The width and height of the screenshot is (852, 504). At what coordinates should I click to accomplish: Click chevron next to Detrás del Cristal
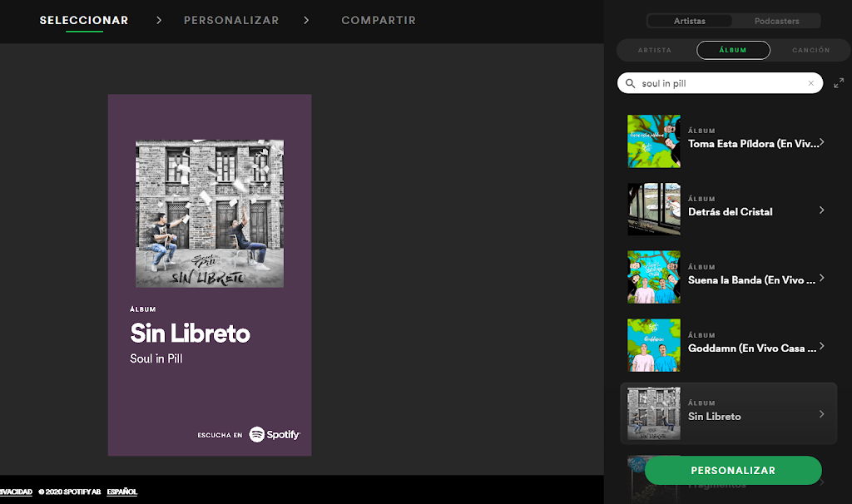821,210
